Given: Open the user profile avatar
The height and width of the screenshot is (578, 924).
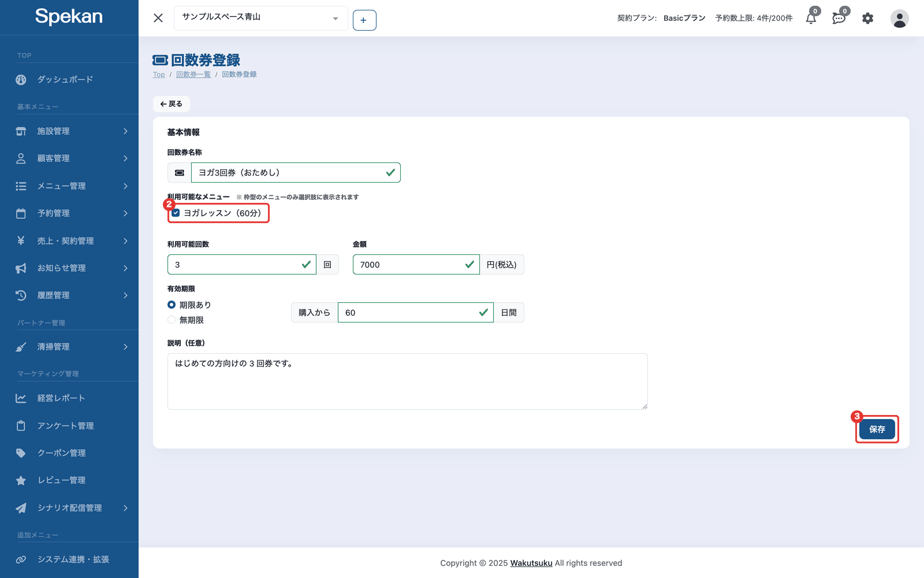Looking at the screenshot, I should tap(899, 18).
